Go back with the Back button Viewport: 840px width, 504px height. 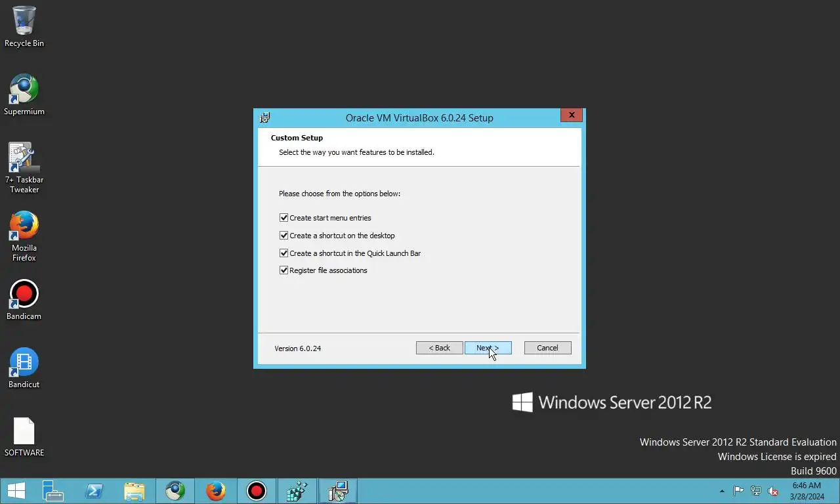[440, 348]
